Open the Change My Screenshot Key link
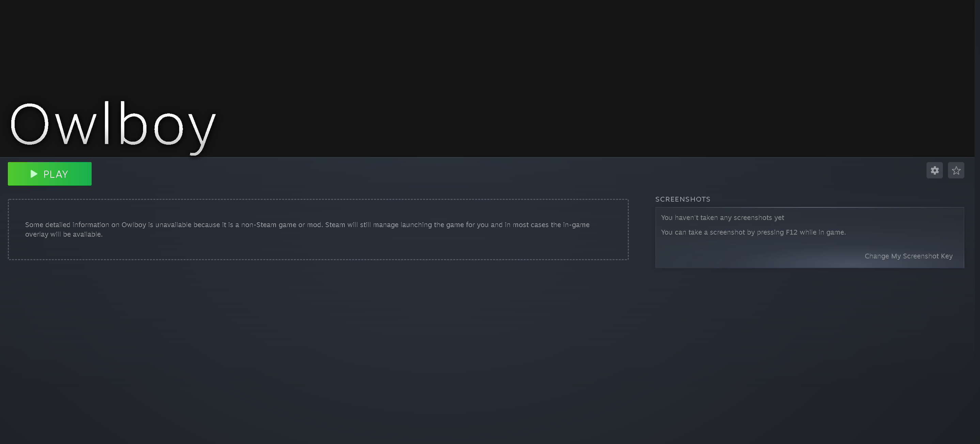980x444 pixels. [x=908, y=256]
